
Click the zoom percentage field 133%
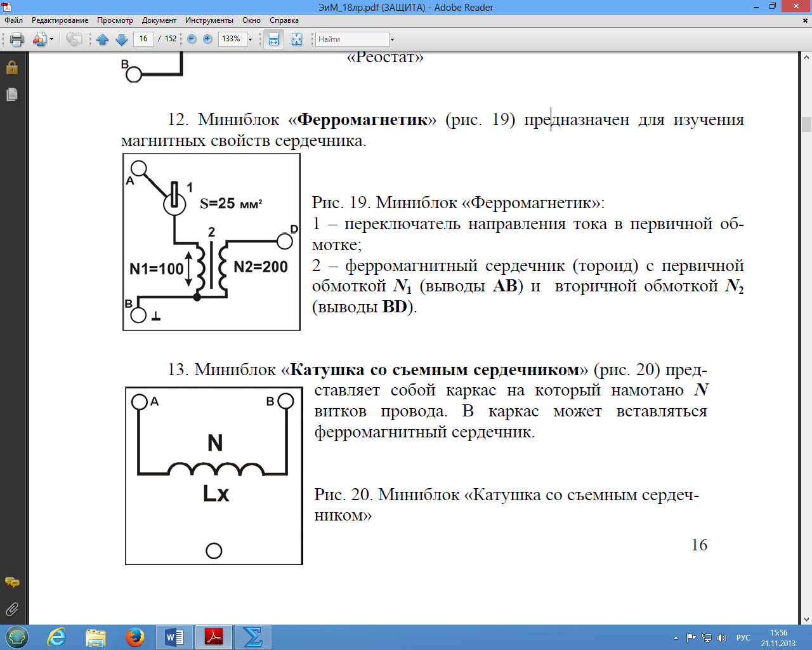(232, 39)
